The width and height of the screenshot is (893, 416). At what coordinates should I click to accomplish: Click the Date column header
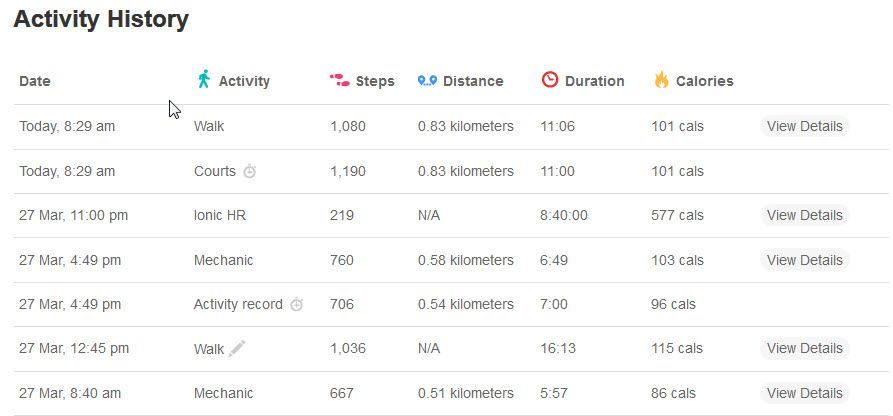(35, 81)
